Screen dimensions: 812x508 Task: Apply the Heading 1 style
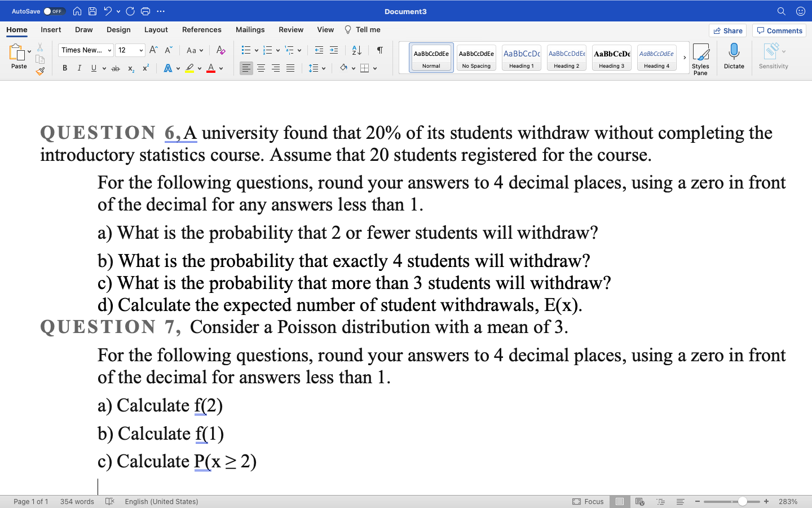coord(522,58)
